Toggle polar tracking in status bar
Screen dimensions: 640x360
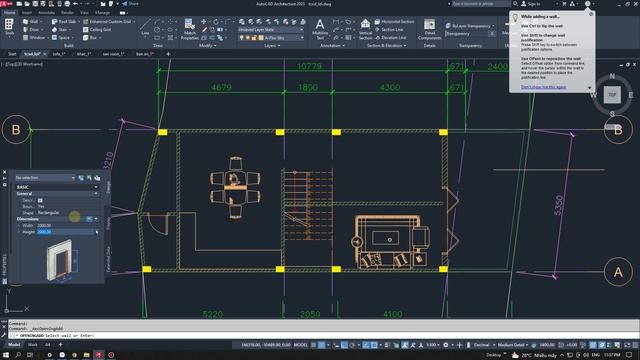(352, 345)
